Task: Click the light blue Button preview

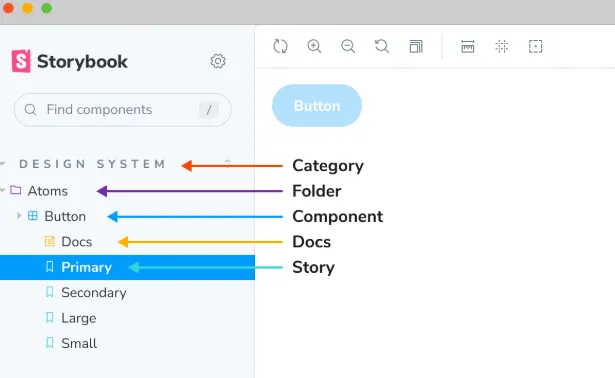Action: [x=317, y=105]
